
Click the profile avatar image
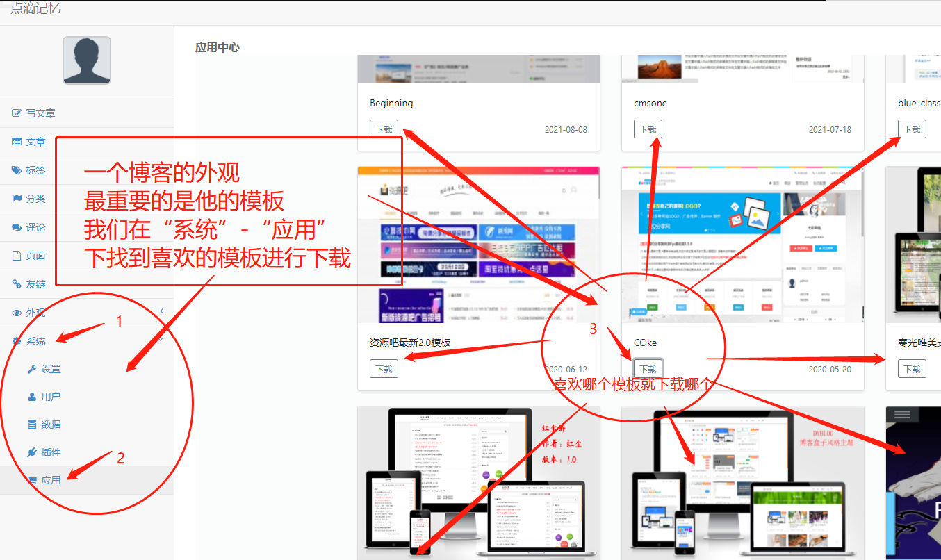tap(86, 60)
